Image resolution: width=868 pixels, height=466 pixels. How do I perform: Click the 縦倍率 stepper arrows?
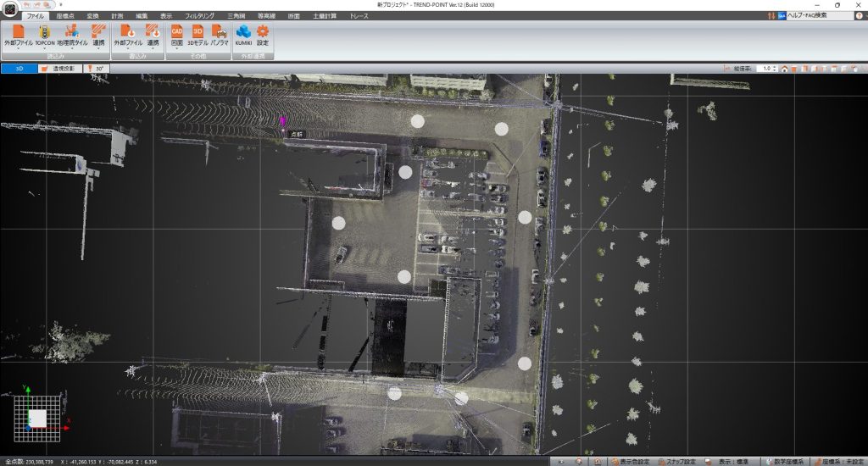point(774,69)
